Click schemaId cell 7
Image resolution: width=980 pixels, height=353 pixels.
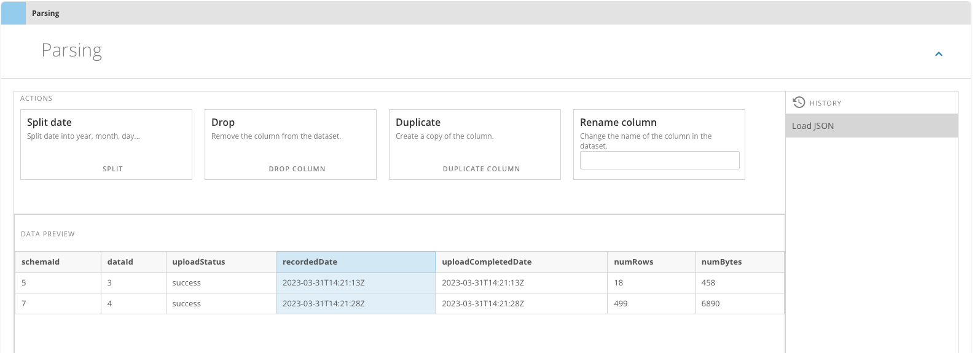pos(58,304)
